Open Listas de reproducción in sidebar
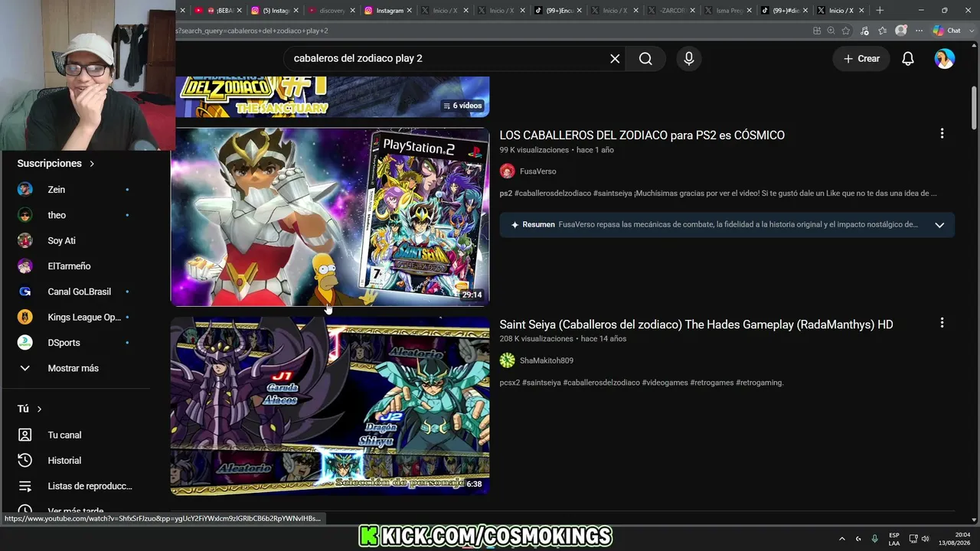 point(75,486)
